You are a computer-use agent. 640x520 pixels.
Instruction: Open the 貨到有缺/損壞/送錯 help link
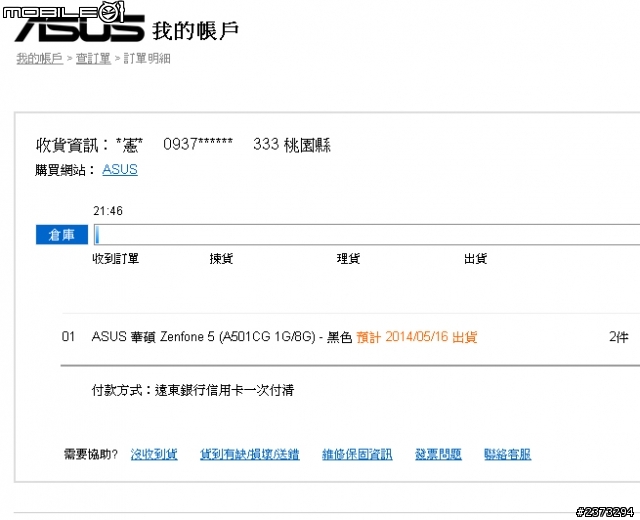click(x=249, y=454)
